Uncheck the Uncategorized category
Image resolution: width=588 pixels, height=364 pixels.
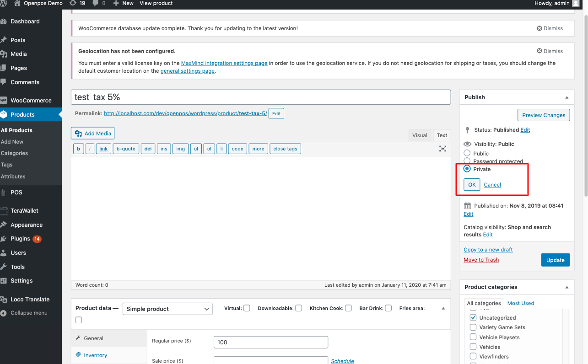coord(473,317)
